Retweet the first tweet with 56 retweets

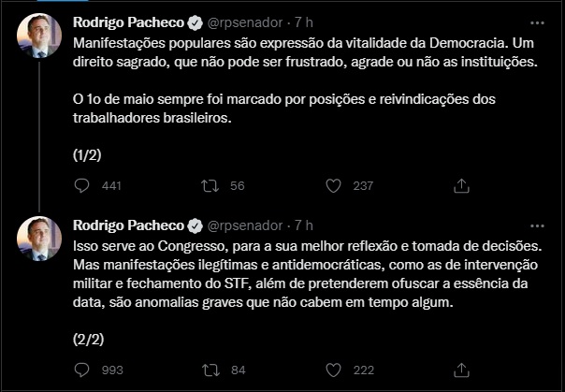click(x=210, y=186)
